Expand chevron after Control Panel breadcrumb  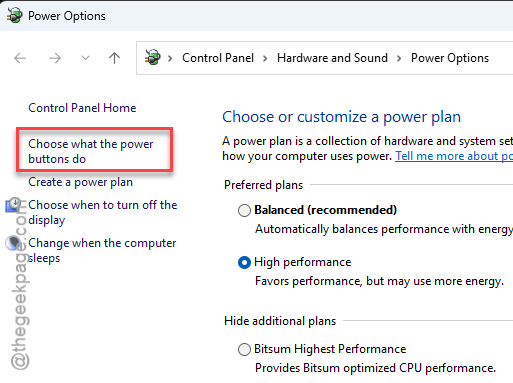(x=265, y=59)
